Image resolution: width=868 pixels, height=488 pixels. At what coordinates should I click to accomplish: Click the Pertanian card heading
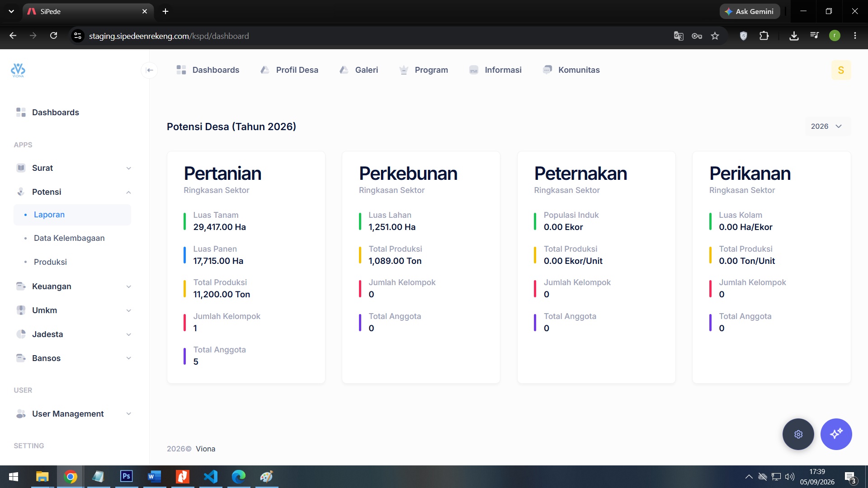(x=222, y=174)
